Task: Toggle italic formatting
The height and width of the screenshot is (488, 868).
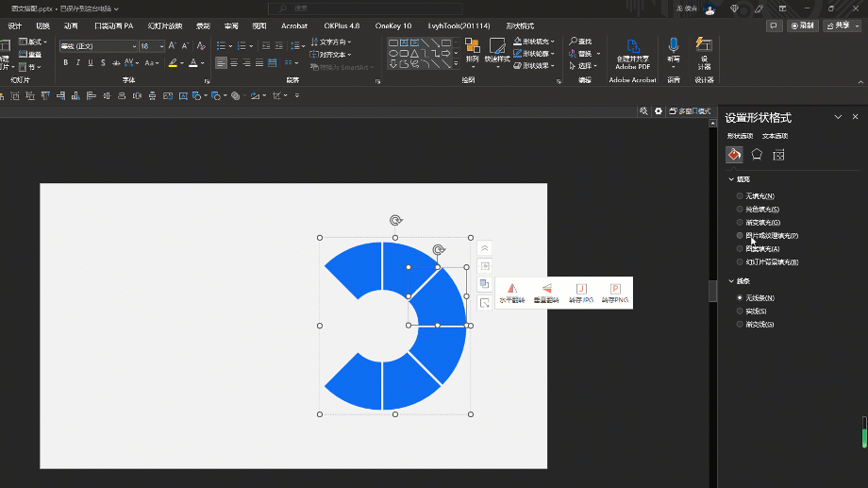Action: [x=78, y=62]
